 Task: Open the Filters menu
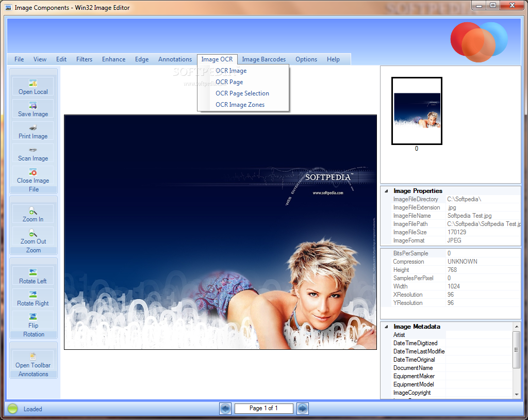coord(84,59)
